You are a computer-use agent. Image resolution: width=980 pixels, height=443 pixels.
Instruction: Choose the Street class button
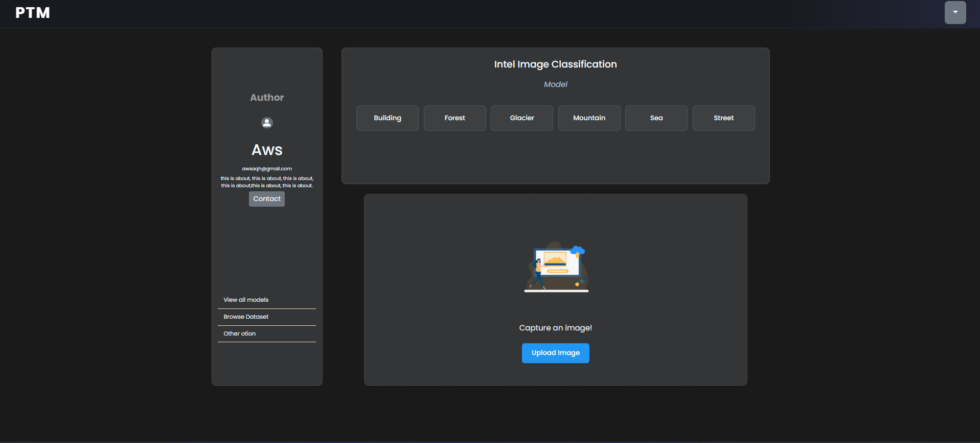click(724, 118)
